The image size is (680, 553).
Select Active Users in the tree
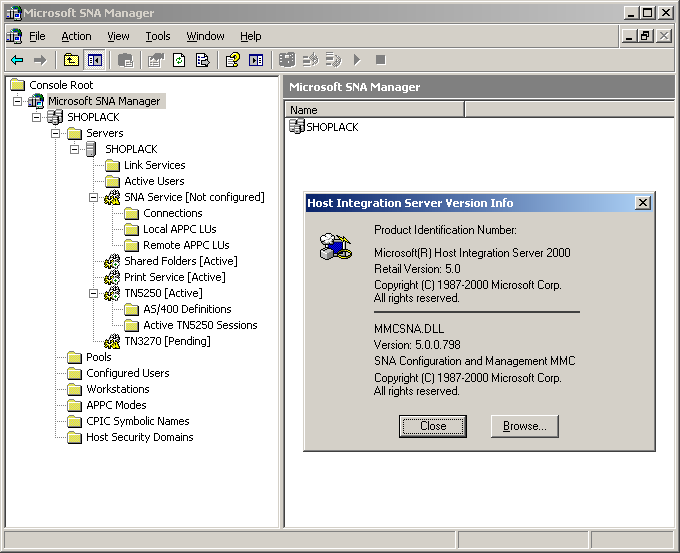[154, 181]
